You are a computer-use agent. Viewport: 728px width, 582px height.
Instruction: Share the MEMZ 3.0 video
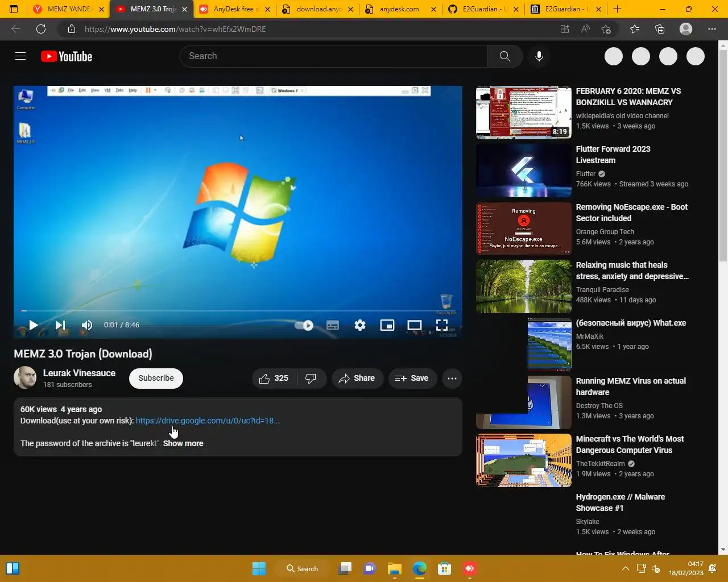[357, 379]
